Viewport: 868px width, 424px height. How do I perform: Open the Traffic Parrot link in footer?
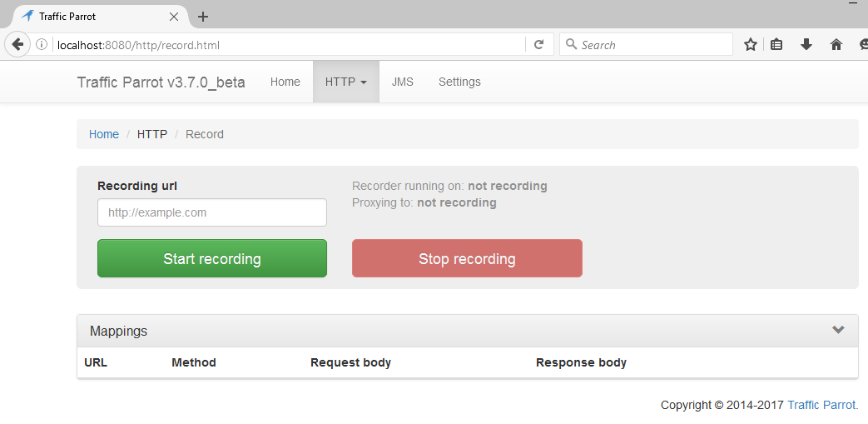click(822, 405)
